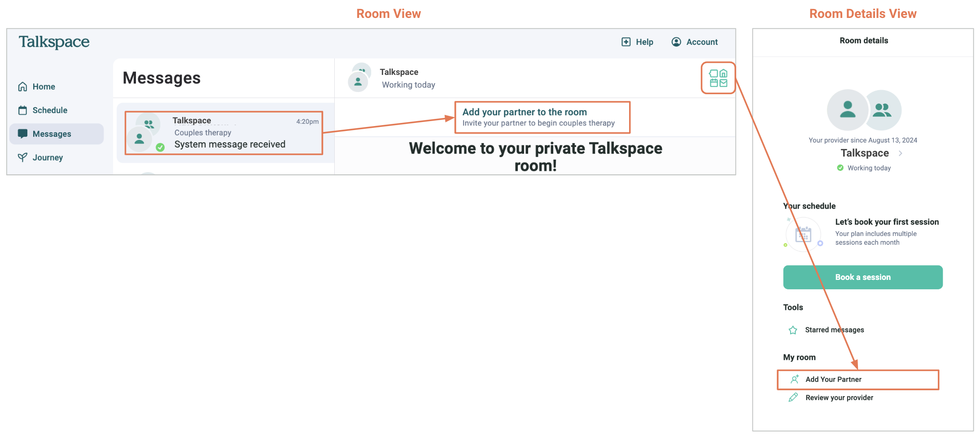Select Review your provider option
The width and height of the screenshot is (980, 436).
click(839, 397)
